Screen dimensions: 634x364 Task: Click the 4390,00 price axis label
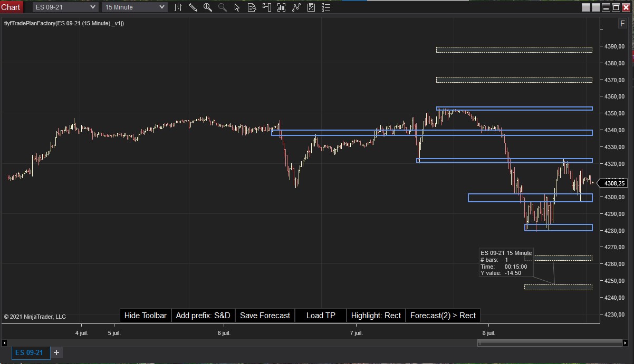[x=614, y=46]
